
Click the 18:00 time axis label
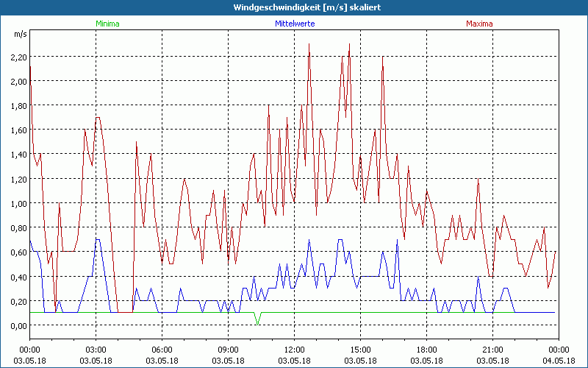(426, 349)
